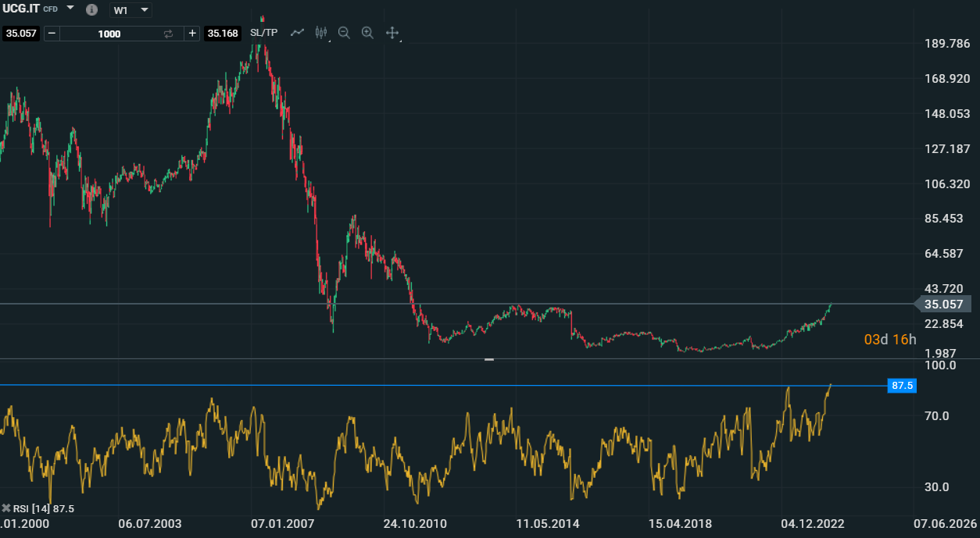Click the 06.07.2003 date label
Viewport: 980px width, 538px height.
pyautogui.click(x=149, y=524)
